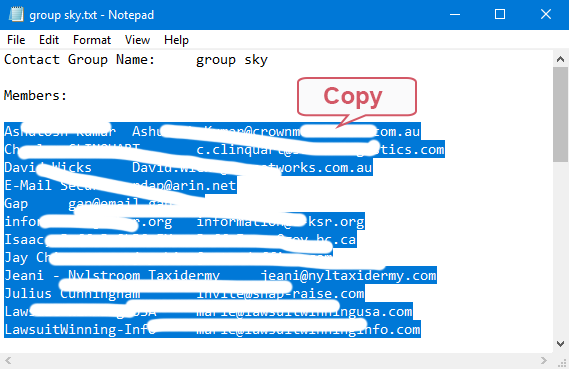
Task: Click the 'c.clinquar' email beginning
Action: [236, 149]
